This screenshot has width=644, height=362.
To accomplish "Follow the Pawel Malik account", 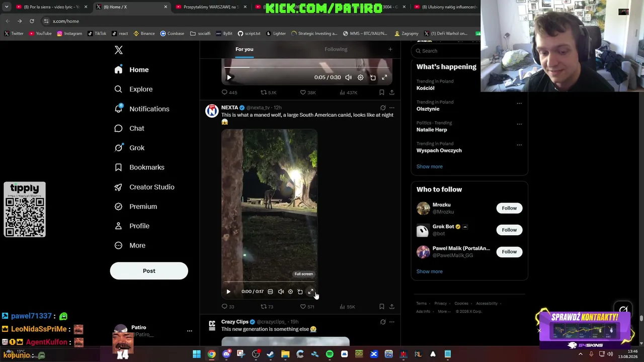I will [x=509, y=251].
